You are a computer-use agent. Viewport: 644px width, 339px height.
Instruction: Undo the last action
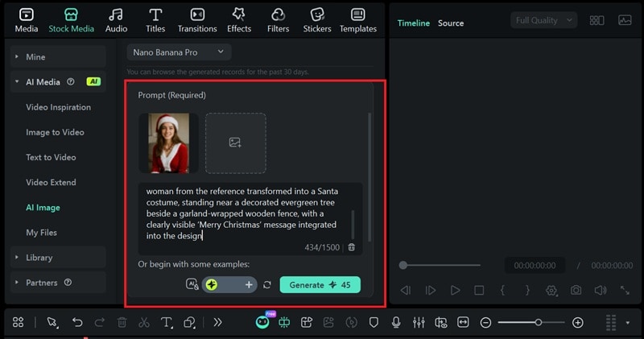pos(77,323)
